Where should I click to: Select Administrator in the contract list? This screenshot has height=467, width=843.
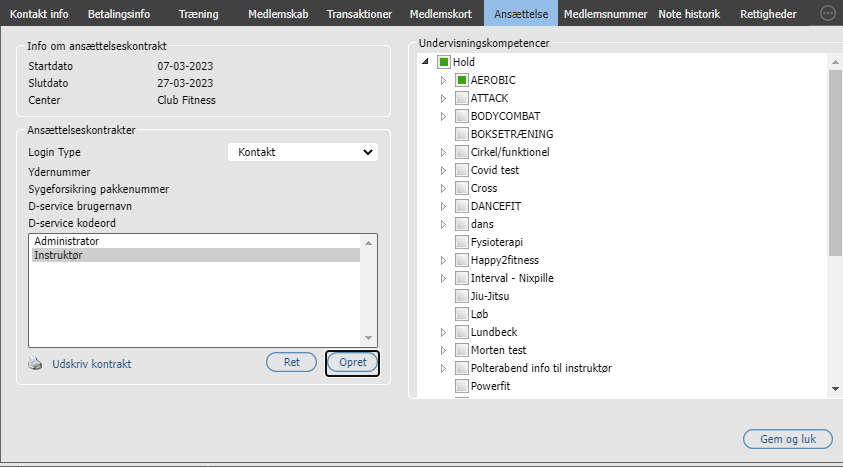(196, 241)
